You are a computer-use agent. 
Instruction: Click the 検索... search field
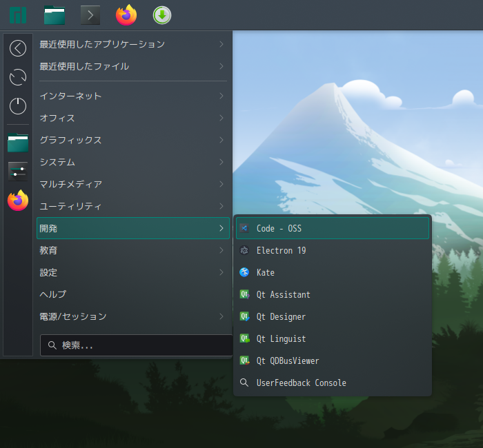[x=136, y=345]
